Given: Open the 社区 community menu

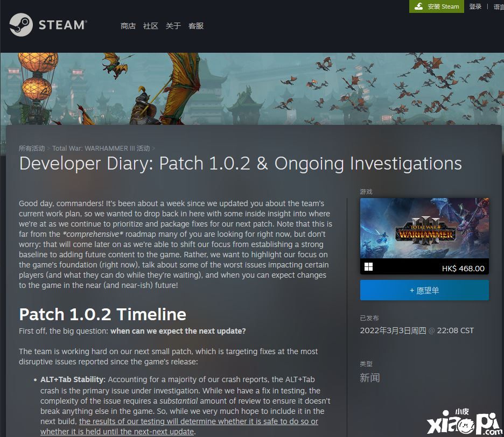Looking at the screenshot, I should (150, 26).
